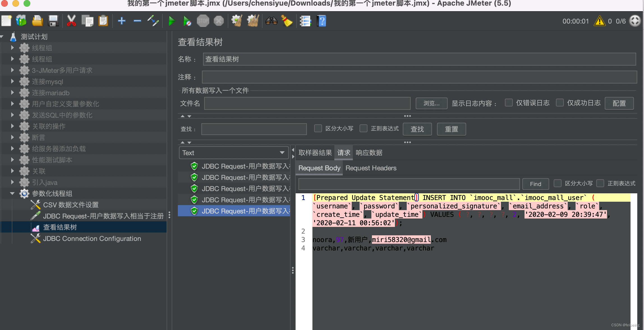
Task: Open the Help question mark icon
Action: coord(321,21)
